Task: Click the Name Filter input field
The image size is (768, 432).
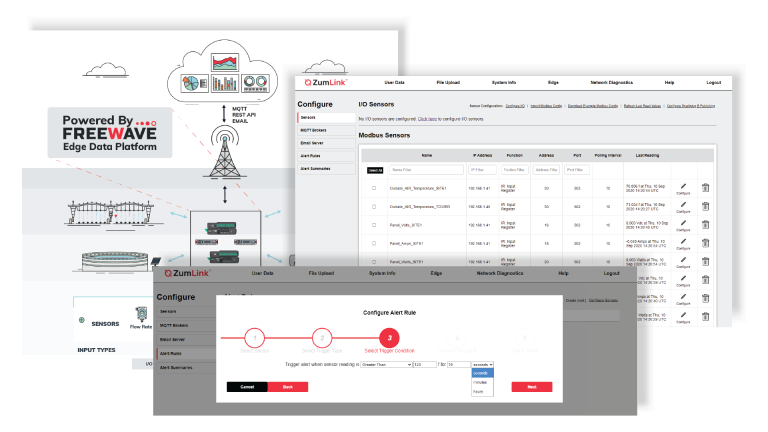Action: (427, 170)
